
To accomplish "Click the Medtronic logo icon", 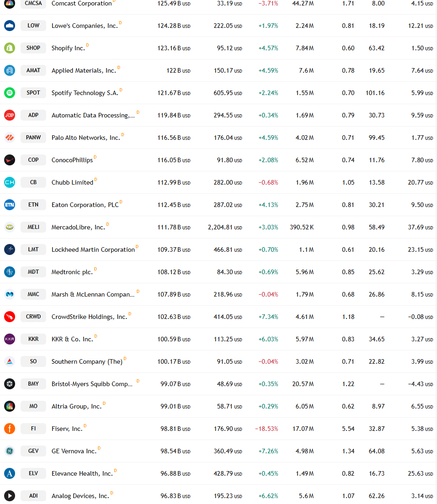I will [10, 272].
